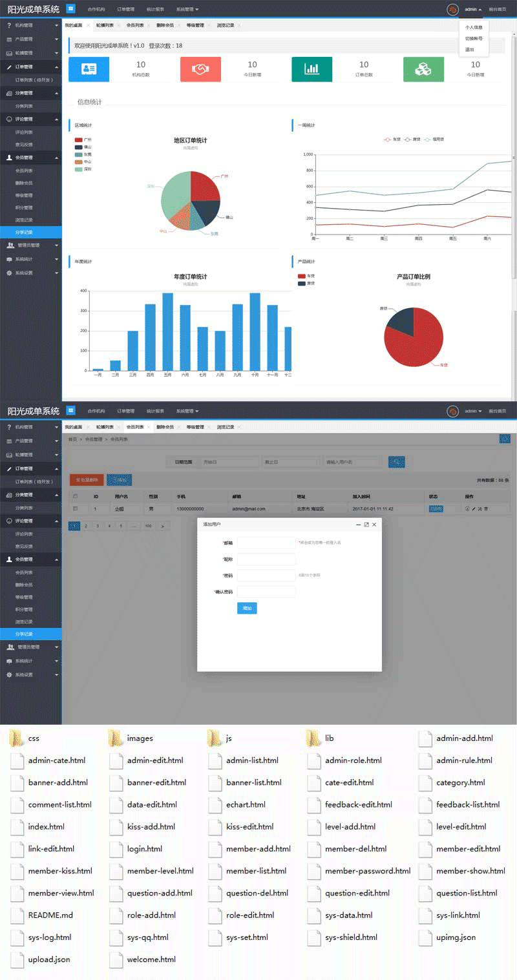Click the 前台首页 link in the top header
The image size is (517, 980).
coord(497,10)
